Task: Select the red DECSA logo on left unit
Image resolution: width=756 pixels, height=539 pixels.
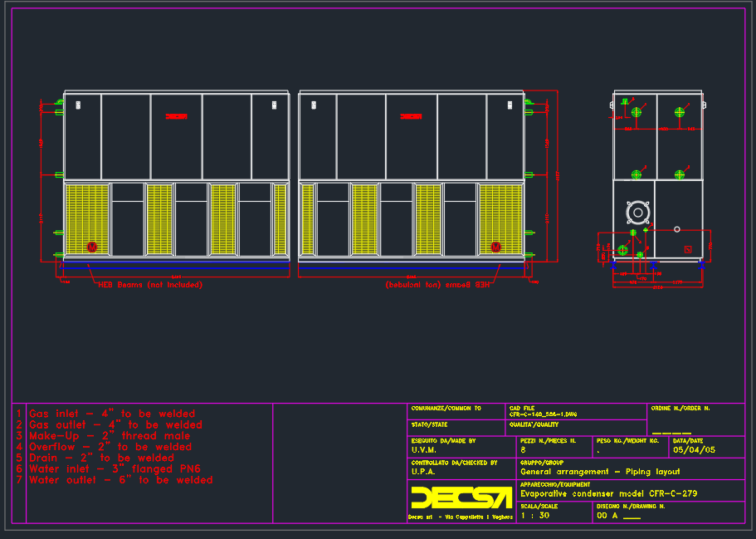Action: (x=176, y=116)
